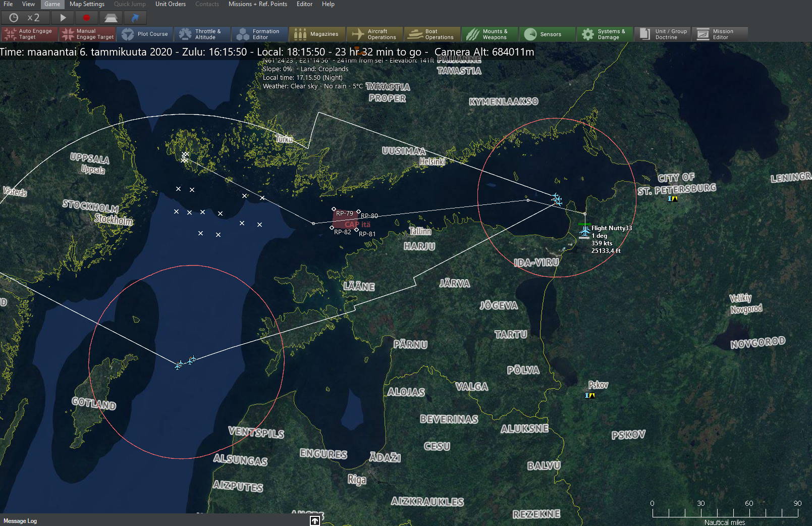Open the Plot Course tool
This screenshot has height=526, width=812.
145,34
